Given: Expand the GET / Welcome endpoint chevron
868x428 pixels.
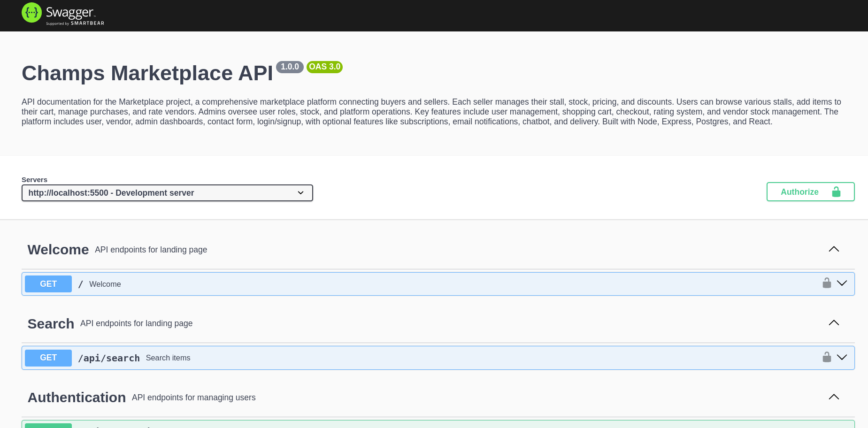Looking at the screenshot, I should coord(842,283).
